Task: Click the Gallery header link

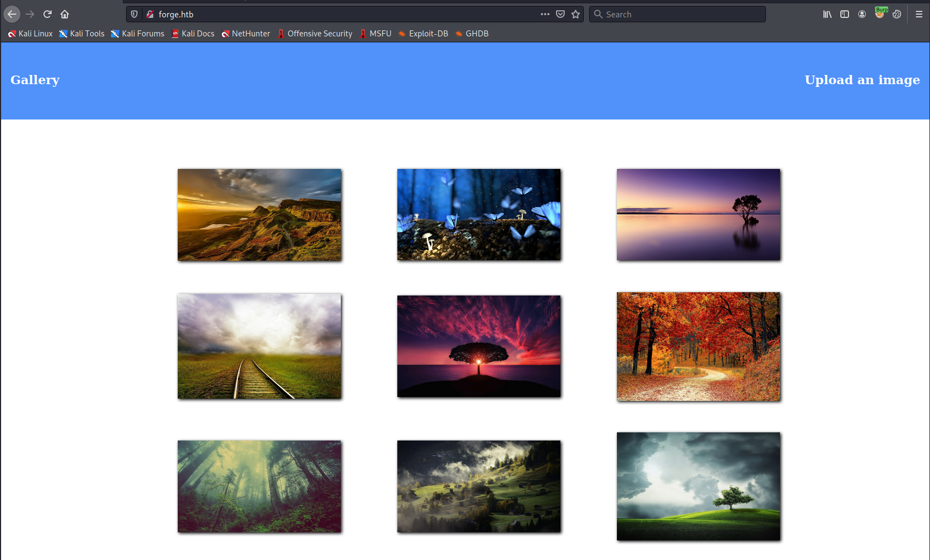Action: 35,80
